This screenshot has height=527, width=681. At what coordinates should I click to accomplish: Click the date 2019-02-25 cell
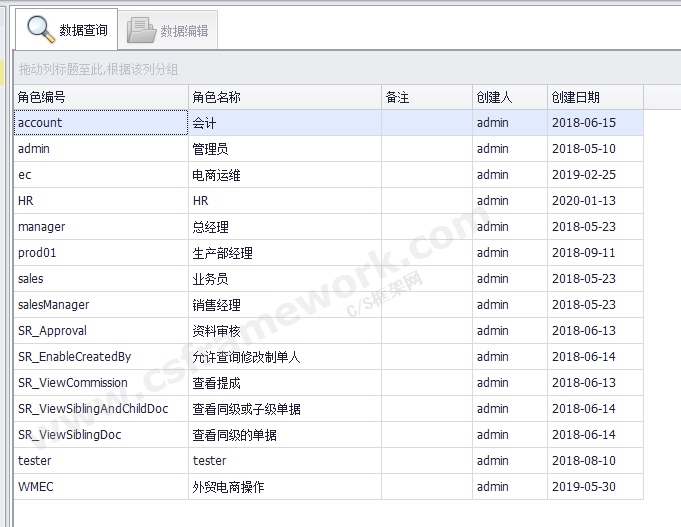pyautogui.click(x=595, y=175)
